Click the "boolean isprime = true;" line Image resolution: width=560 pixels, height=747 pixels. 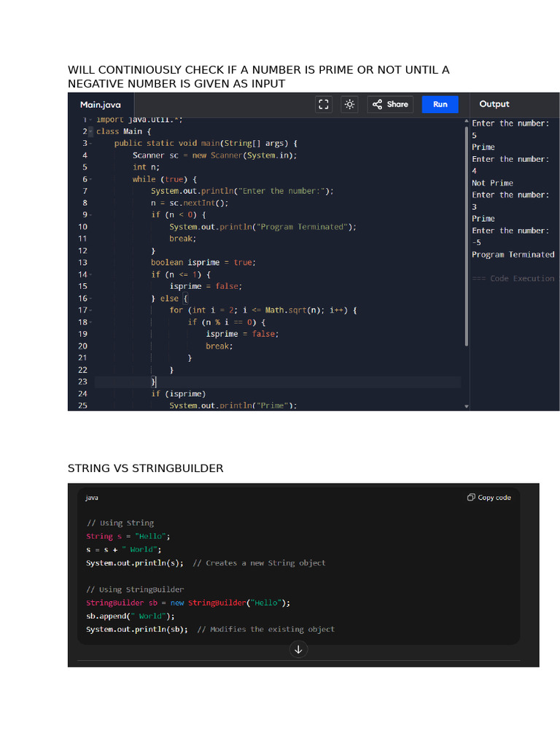click(203, 263)
